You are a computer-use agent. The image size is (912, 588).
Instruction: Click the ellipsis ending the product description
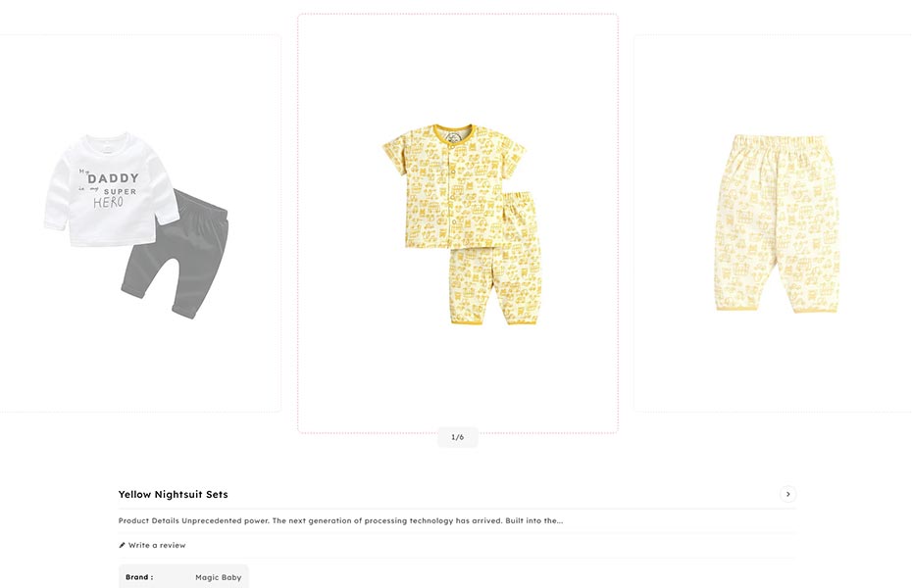pyautogui.click(x=560, y=521)
